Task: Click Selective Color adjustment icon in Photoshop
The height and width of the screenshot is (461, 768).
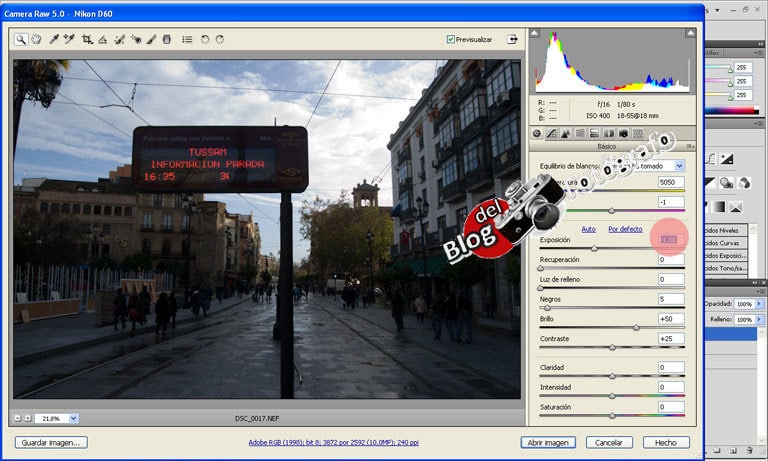Action: 735,207
